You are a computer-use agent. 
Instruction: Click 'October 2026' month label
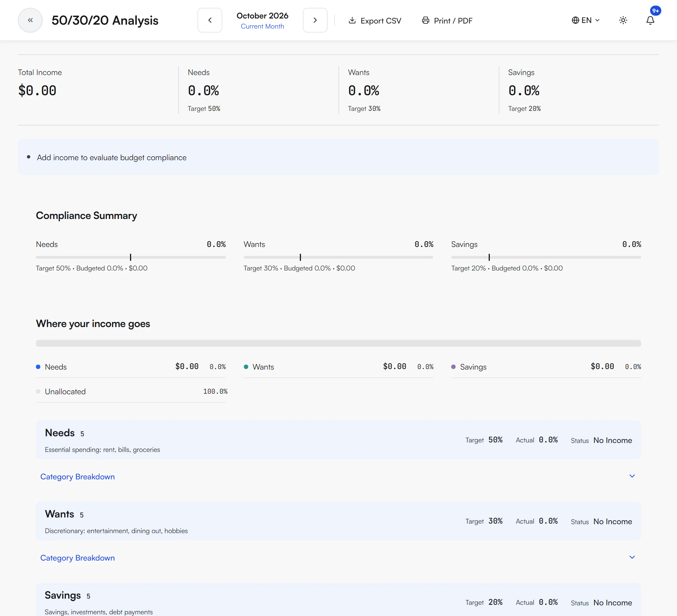click(x=262, y=16)
